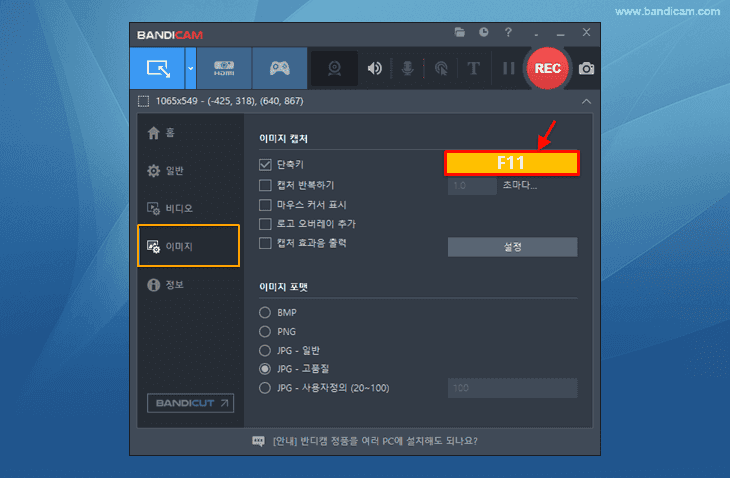Click the red REC button

click(x=548, y=68)
